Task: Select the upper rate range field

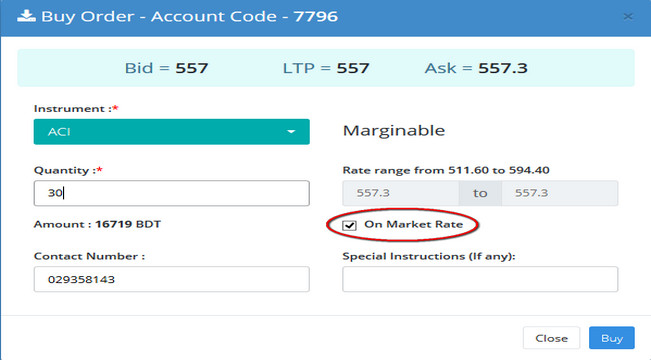Action: point(560,193)
